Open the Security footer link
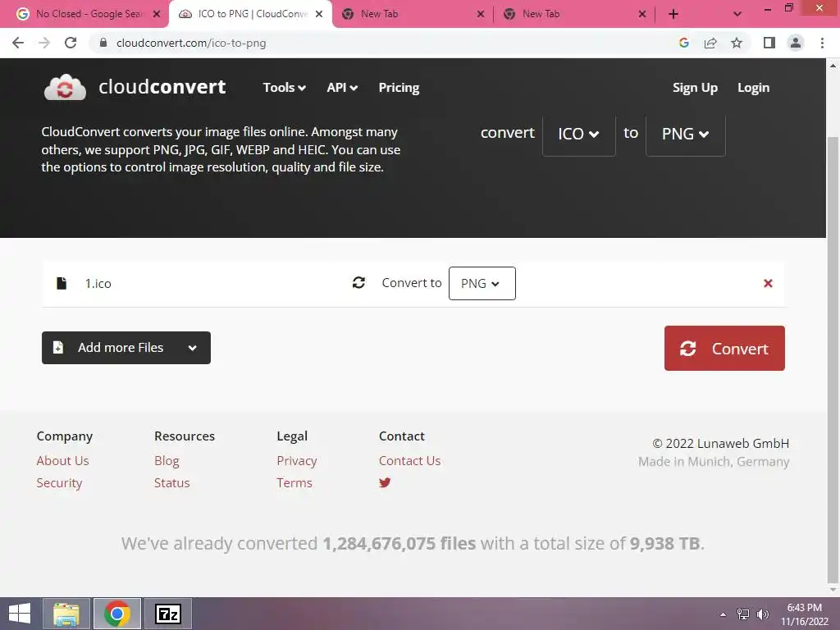The height and width of the screenshot is (630, 840). (x=59, y=482)
